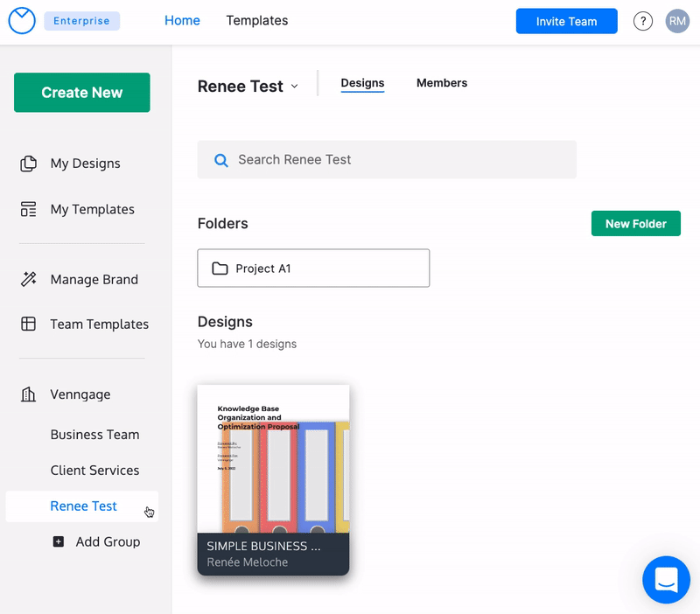The width and height of the screenshot is (700, 614).
Task: Click the Add Group plus icon
Action: coord(59,541)
